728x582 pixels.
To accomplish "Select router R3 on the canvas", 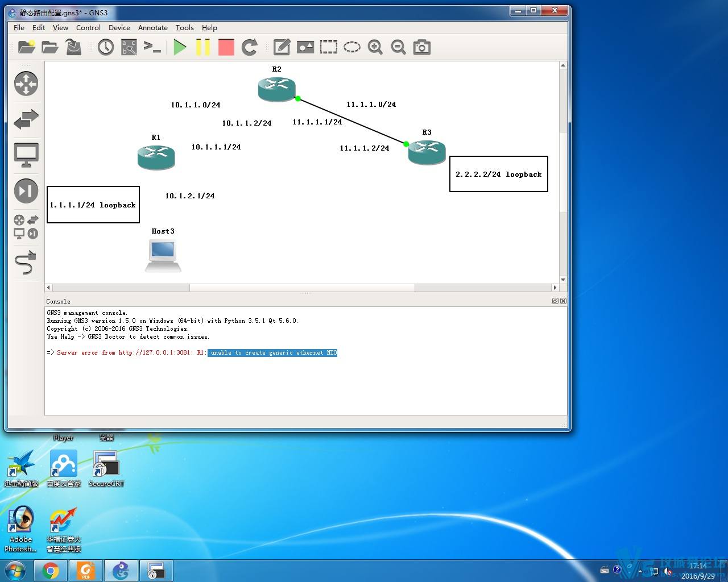I will pos(427,152).
